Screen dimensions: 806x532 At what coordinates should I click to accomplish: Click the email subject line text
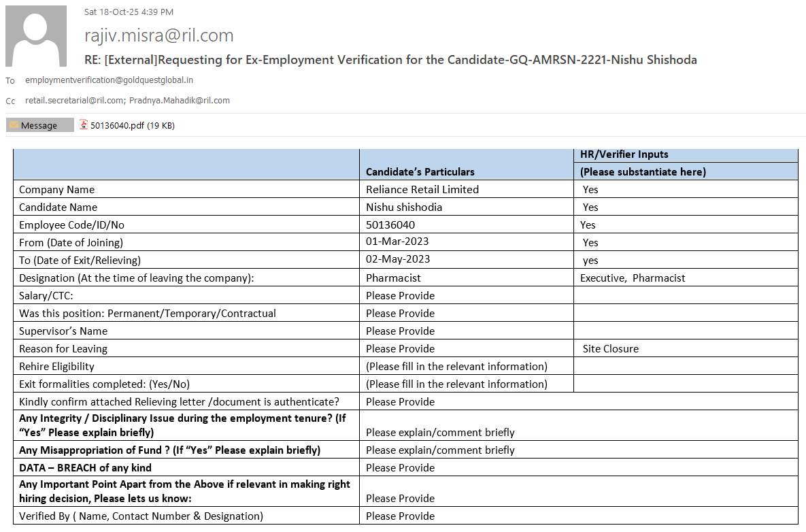tap(390, 60)
